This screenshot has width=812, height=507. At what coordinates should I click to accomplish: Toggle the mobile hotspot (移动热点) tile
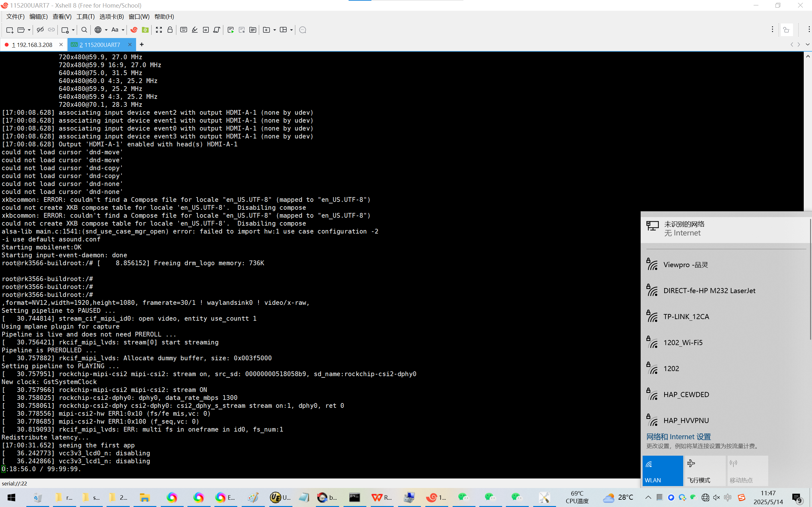[747, 471]
